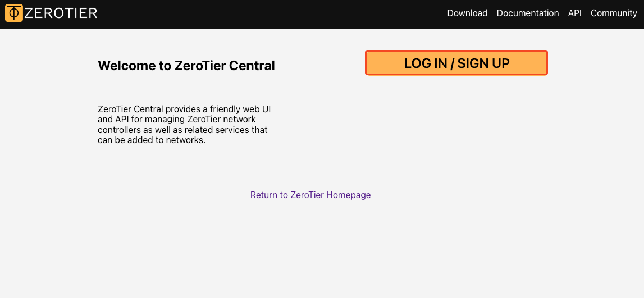The height and width of the screenshot is (298, 644).
Task: Click the ZEROTIER wordmark in header
Action: (x=61, y=13)
